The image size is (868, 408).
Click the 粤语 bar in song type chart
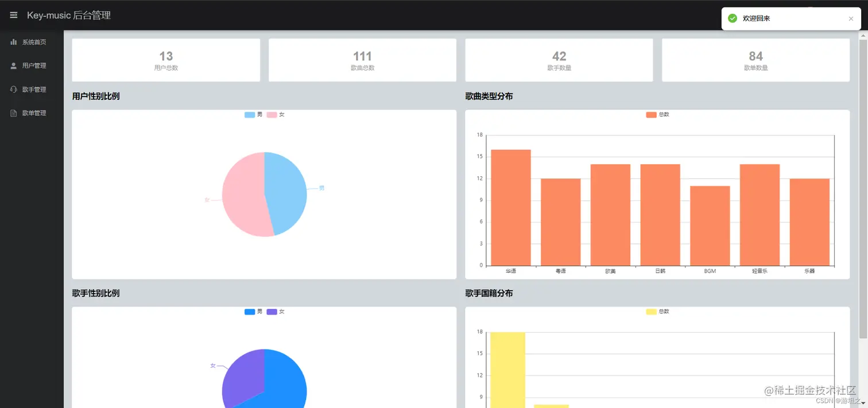tap(561, 222)
